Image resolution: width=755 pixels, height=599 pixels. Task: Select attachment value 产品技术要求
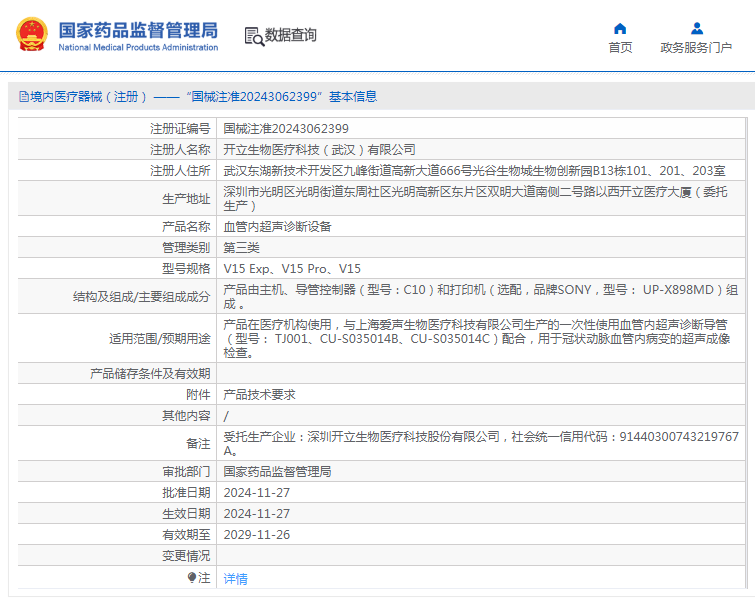coord(260,395)
